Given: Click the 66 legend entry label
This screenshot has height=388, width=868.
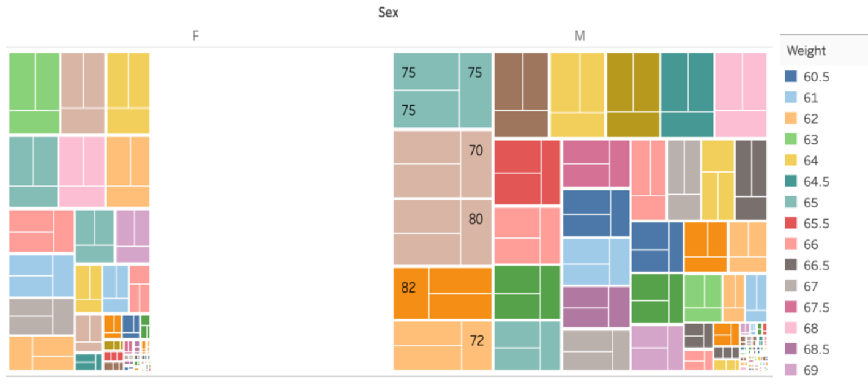Looking at the screenshot, I should (810, 244).
